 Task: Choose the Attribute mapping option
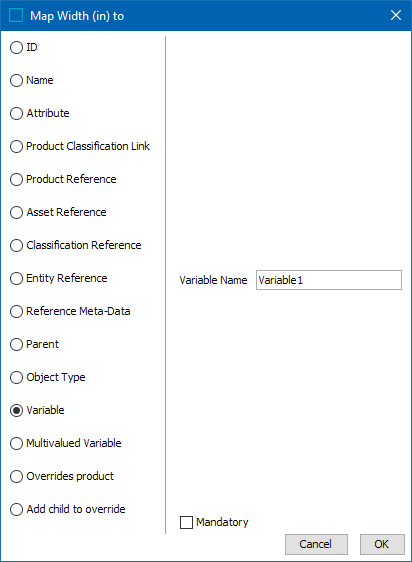[x=16, y=113]
